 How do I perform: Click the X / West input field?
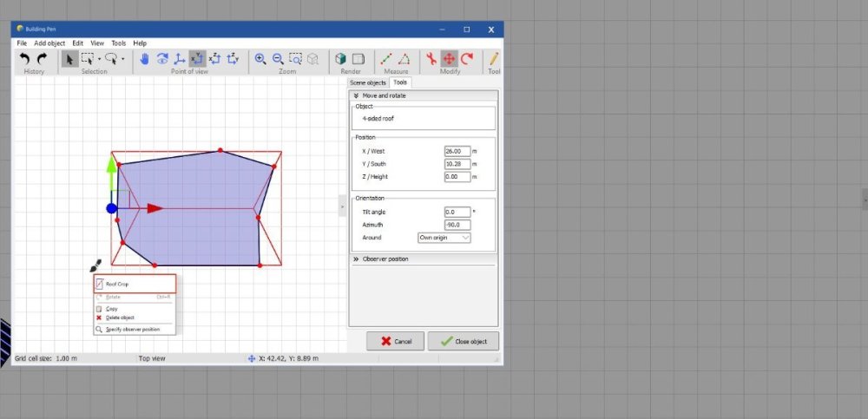[x=457, y=151]
